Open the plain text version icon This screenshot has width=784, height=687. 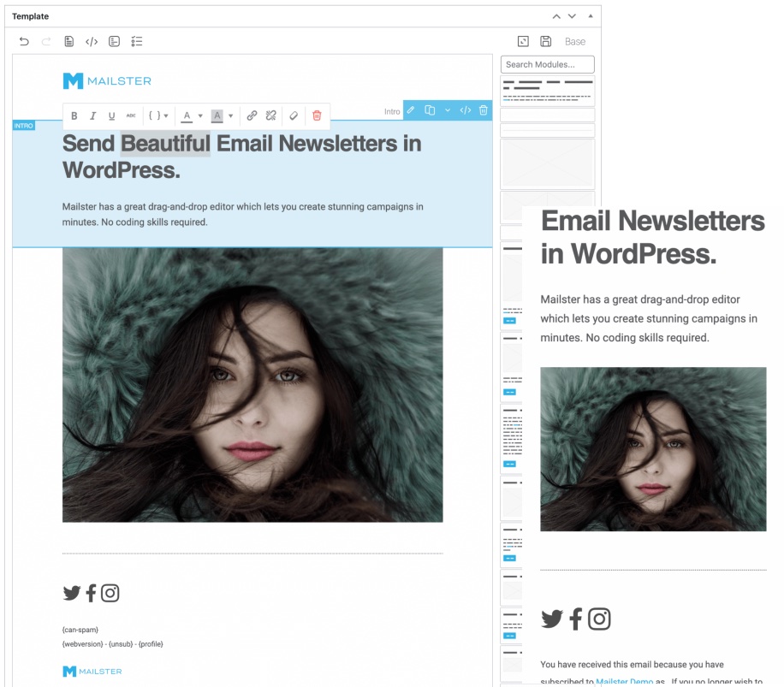114,41
